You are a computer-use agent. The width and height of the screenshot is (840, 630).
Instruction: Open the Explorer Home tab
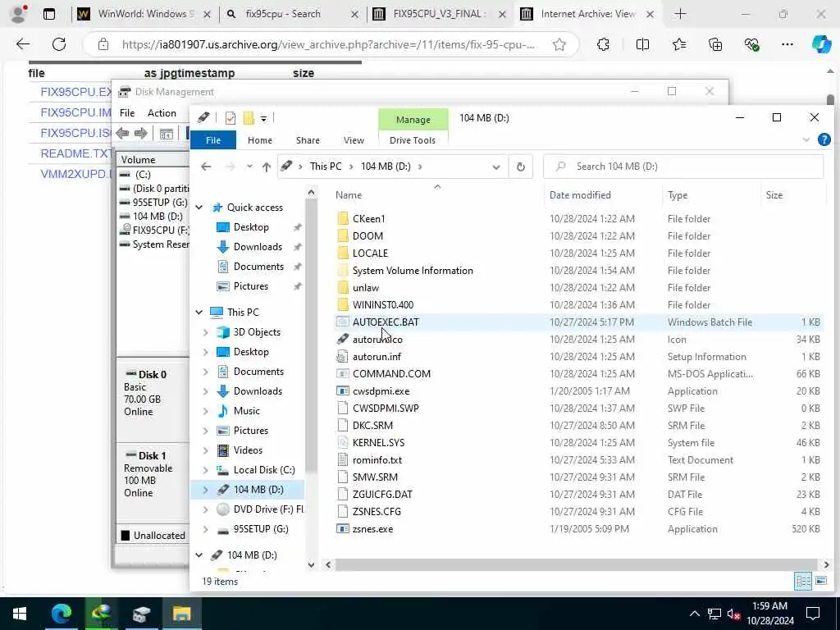[260, 140]
